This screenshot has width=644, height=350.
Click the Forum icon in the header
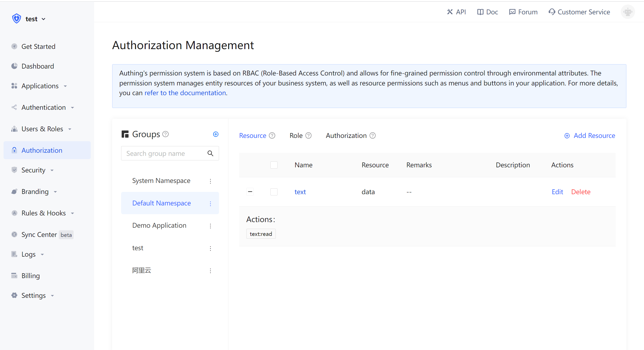(512, 12)
